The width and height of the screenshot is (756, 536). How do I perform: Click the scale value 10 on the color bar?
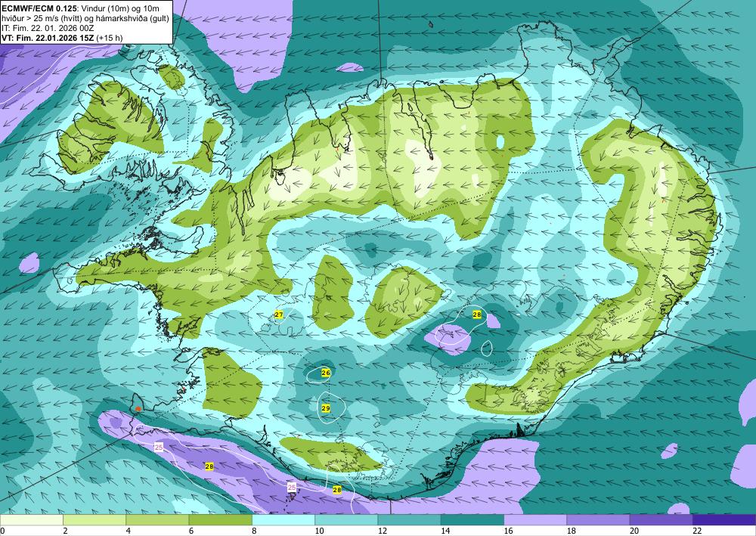[319, 531]
